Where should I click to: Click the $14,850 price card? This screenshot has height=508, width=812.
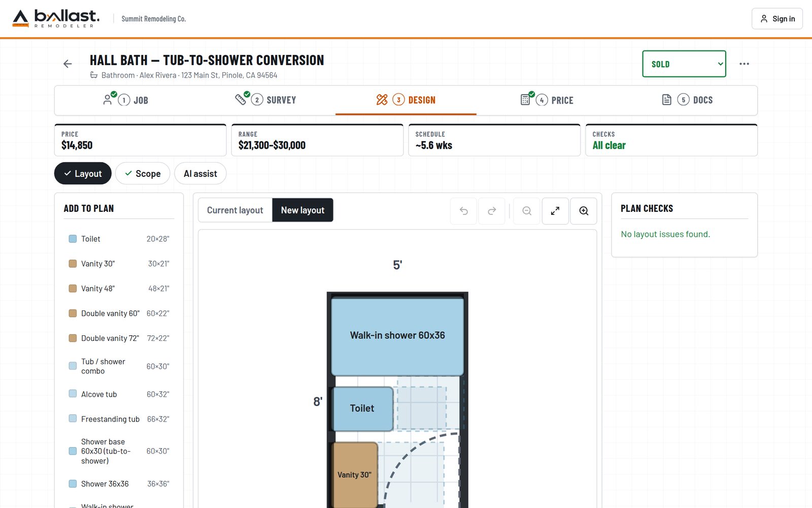click(x=140, y=140)
